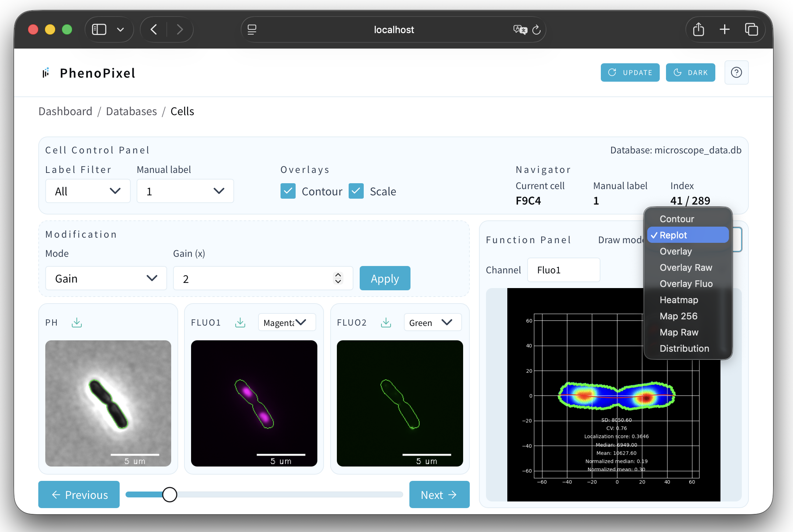This screenshot has height=532, width=793.
Task: Open the FLUO1 Magenta color dropdown
Action: pos(287,323)
